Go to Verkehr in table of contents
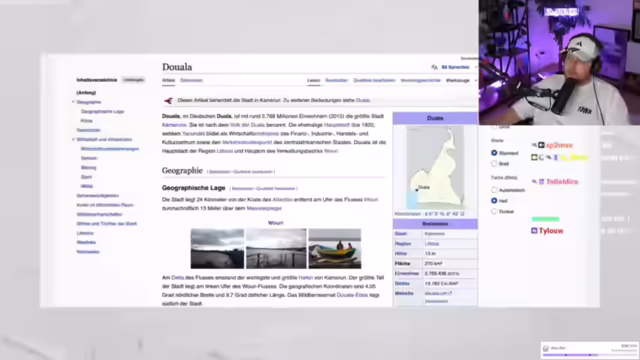 tap(89, 158)
